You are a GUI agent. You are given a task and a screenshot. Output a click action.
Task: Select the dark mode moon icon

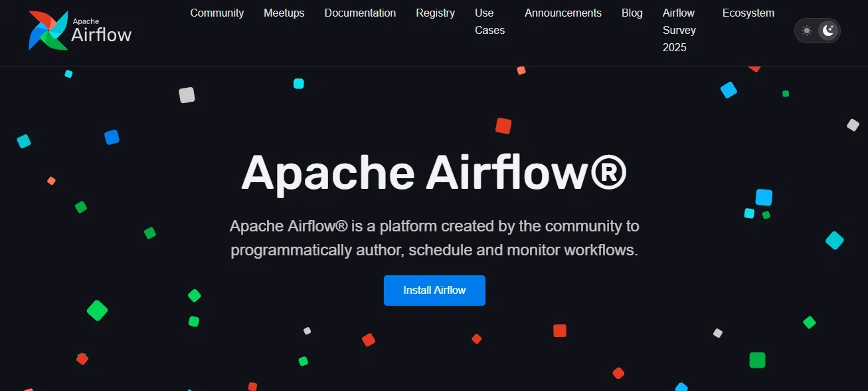(828, 31)
